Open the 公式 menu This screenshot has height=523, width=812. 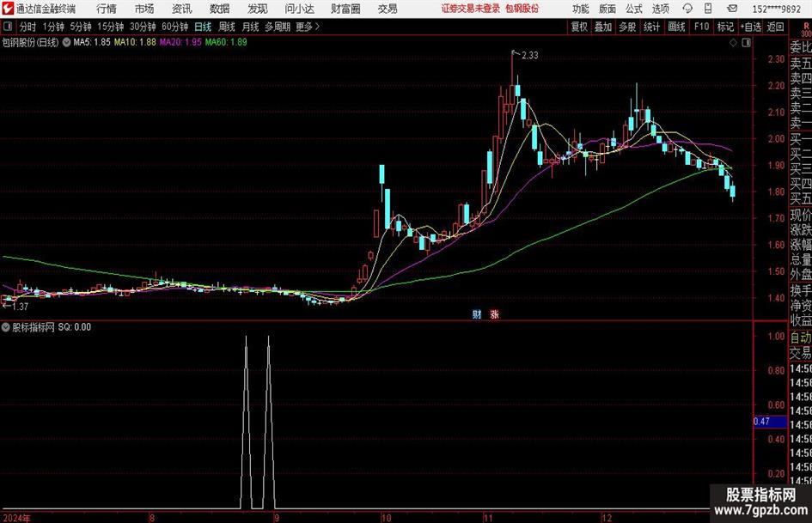(x=634, y=9)
